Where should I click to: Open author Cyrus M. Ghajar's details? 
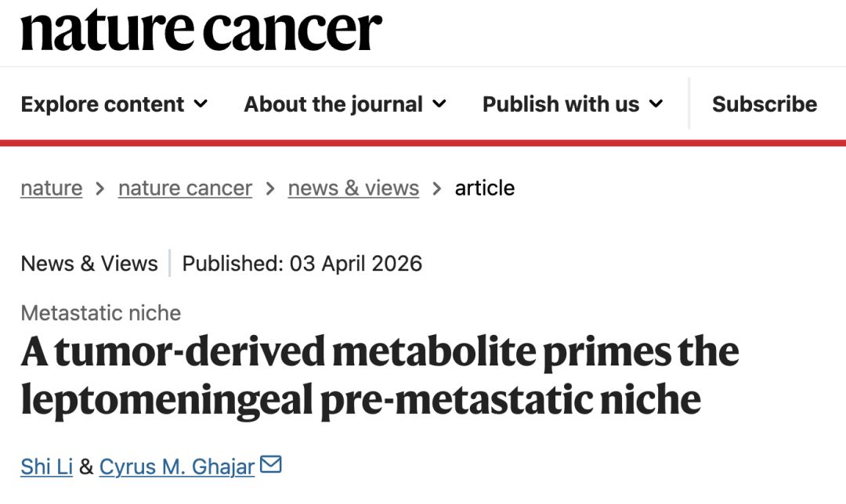177,467
